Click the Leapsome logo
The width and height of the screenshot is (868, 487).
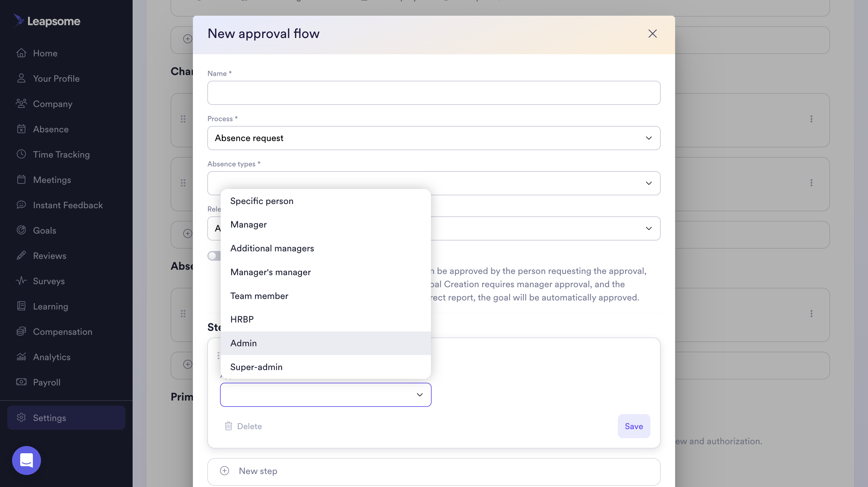click(x=47, y=21)
